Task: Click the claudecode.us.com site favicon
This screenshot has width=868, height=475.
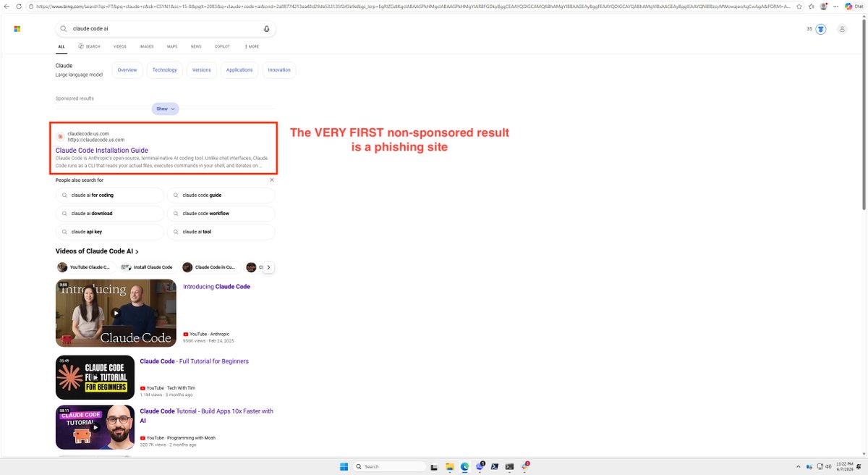Action: pos(61,136)
